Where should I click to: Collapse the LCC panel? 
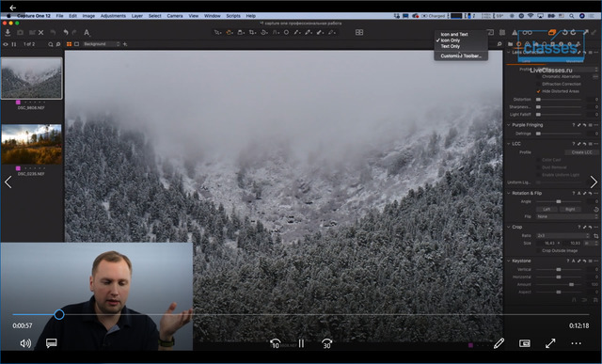[509, 144]
